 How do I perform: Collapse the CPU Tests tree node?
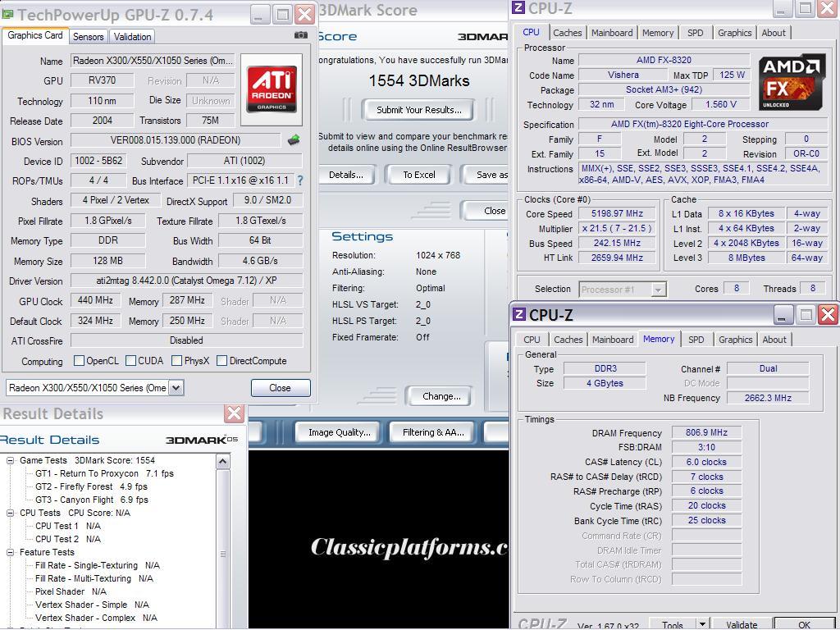(x=10, y=513)
